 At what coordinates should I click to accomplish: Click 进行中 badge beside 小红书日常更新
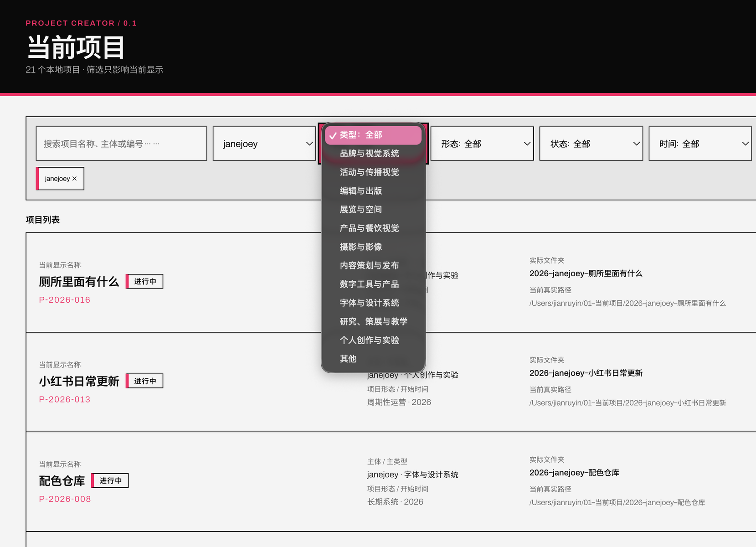tap(144, 381)
